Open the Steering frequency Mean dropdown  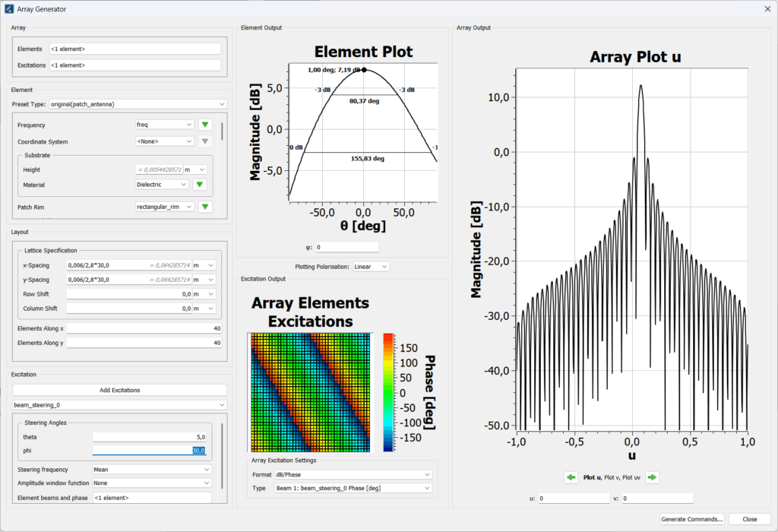(x=152, y=469)
